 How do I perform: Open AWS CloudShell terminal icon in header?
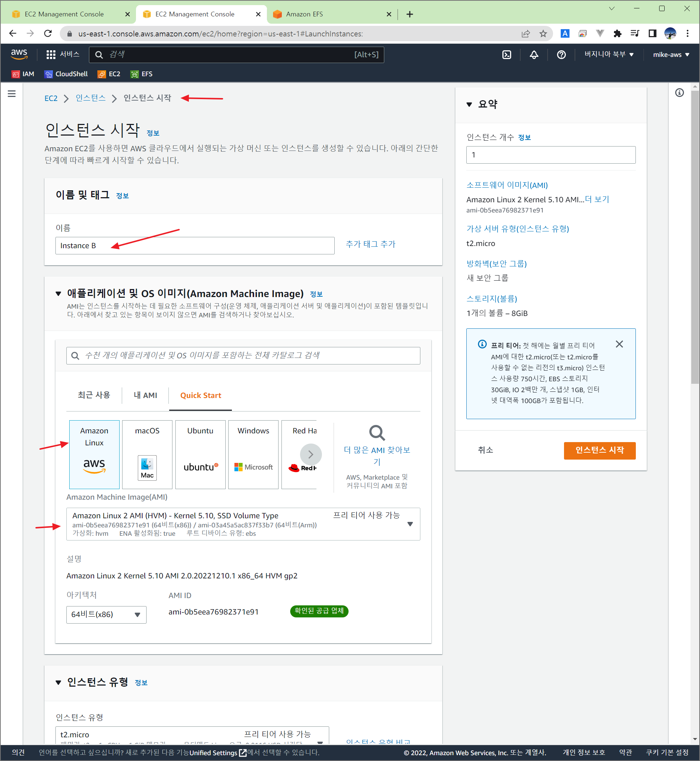(506, 55)
